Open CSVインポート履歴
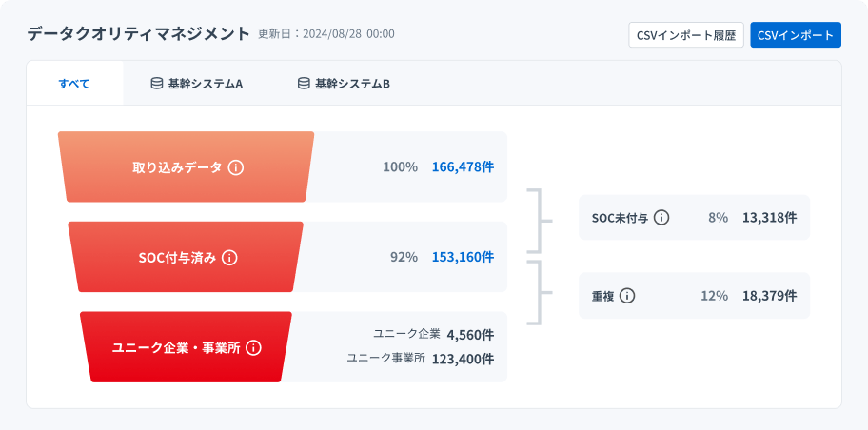Image resolution: width=868 pixels, height=430 pixels. [686, 35]
